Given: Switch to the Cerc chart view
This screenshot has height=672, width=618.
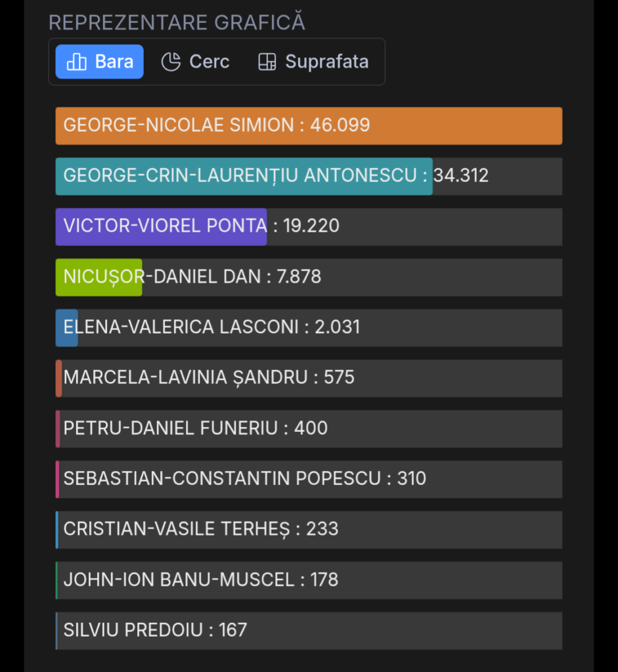Looking at the screenshot, I should coord(195,62).
